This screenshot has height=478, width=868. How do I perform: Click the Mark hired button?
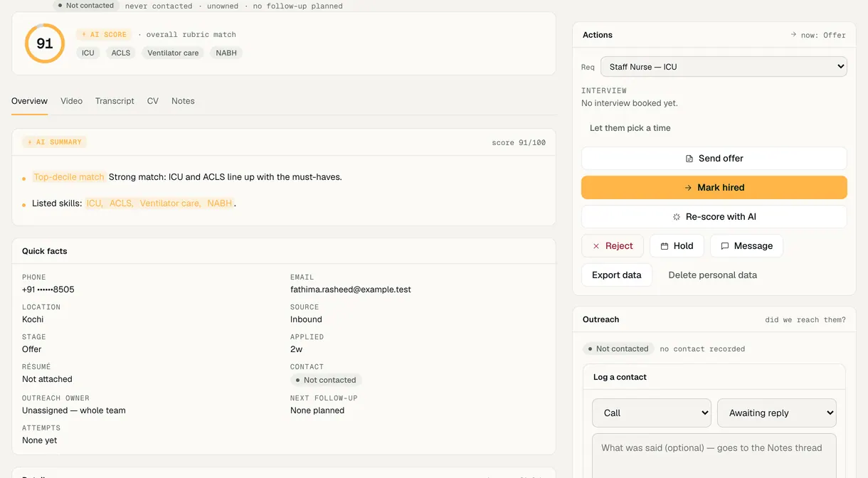coord(714,188)
